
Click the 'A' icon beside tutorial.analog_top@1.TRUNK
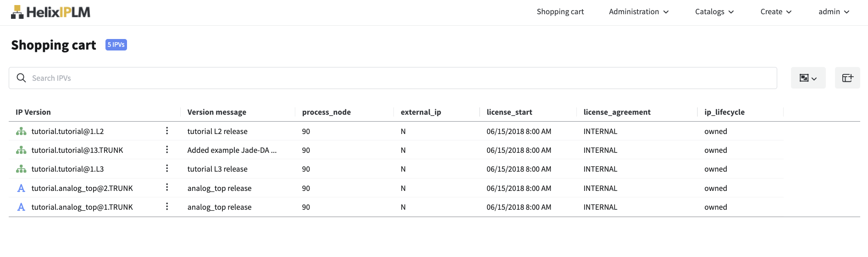pyautogui.click(x=21, y=207)
